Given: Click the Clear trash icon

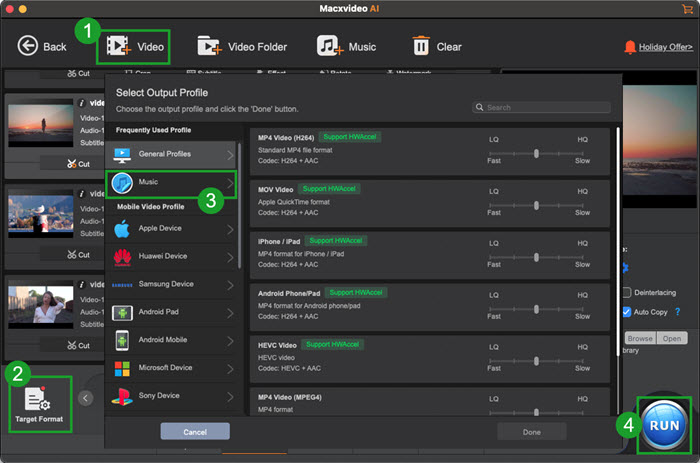Looking at the screenshot, I should click(x=421, y=46).
